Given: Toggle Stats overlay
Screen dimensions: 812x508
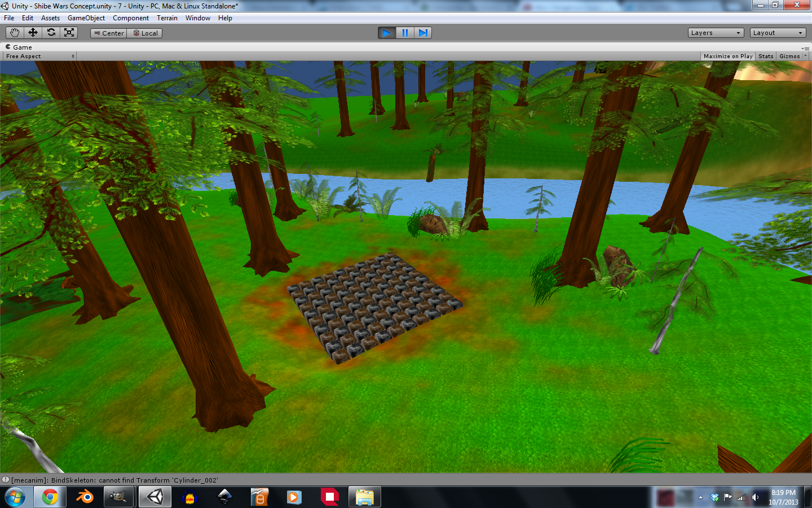Looking at the screenshot, I should 766,56.
